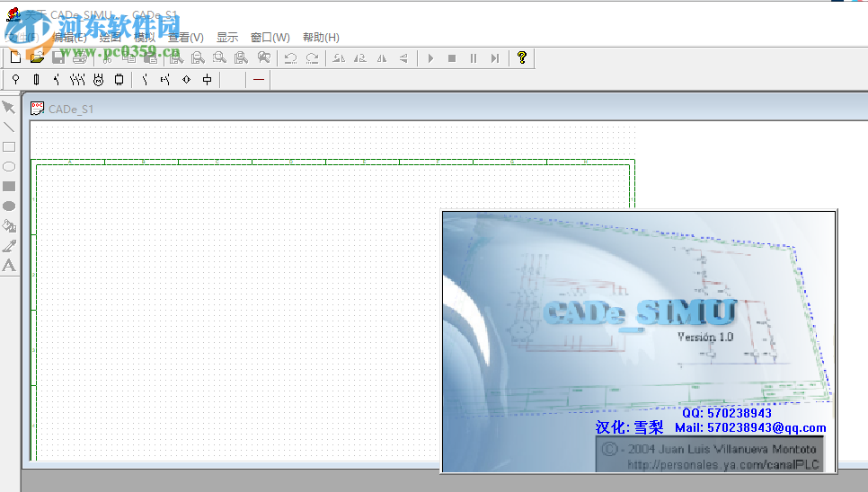Undo the last action
Viewport: 868px width, 492px height.
tap(290, 58)
